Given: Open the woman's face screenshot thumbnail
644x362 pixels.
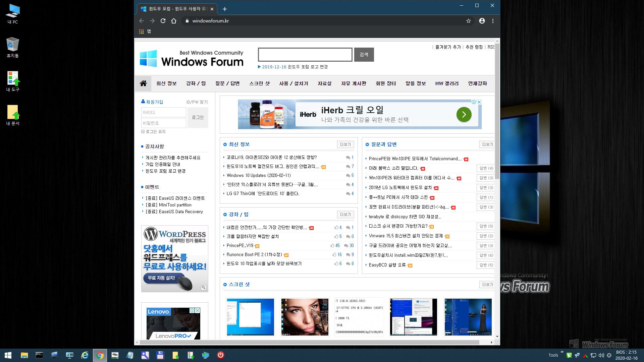Looking at the screenshot, I should point(305,317).
